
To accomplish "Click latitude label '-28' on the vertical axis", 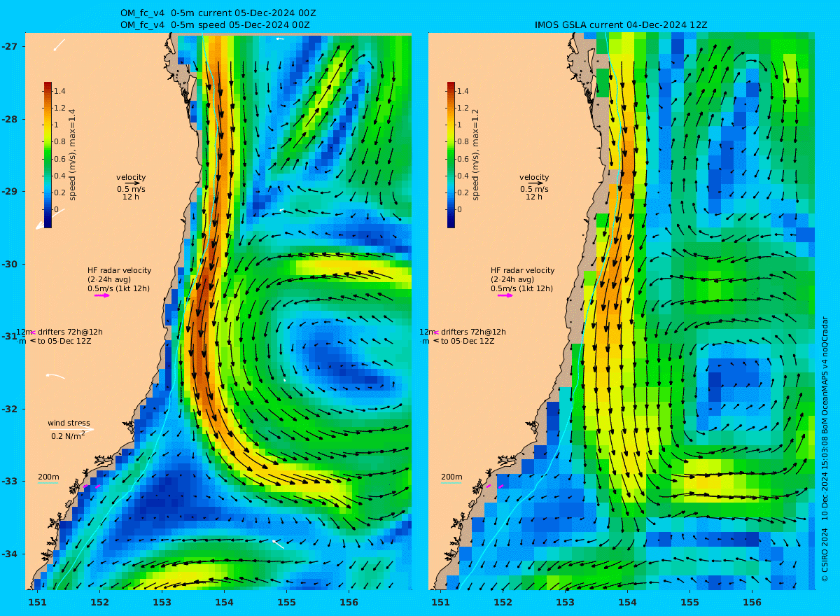I will pyautogui.click(x=10, y=119).
